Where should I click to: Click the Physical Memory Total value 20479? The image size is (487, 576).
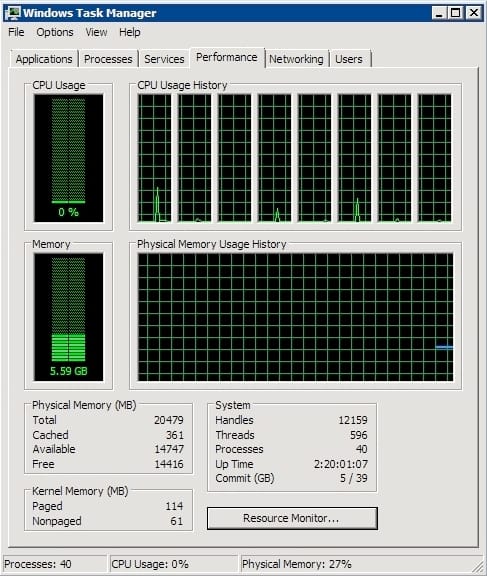pyautogui.click(x=169, y=420)
